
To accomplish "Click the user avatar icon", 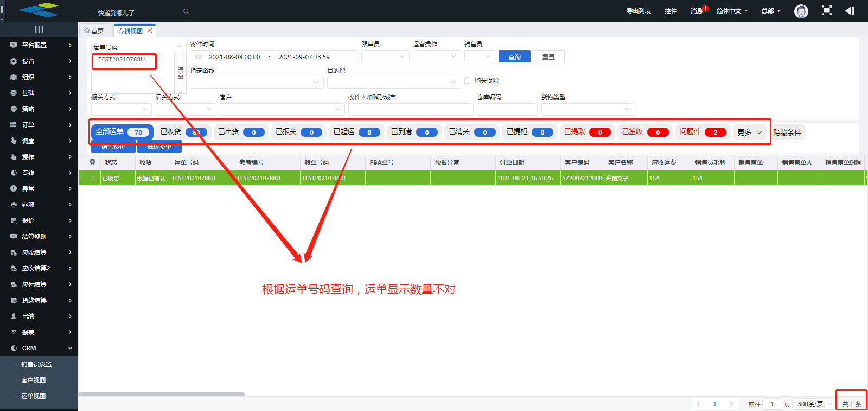I will pyautogui.click(x=801, y=11).
